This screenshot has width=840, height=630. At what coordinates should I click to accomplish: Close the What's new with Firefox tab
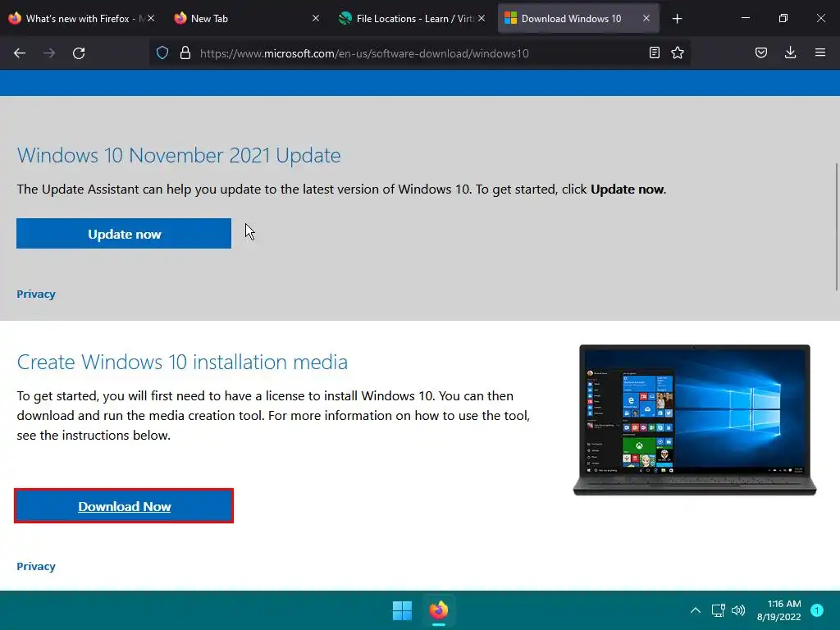(x=151, y=18)
